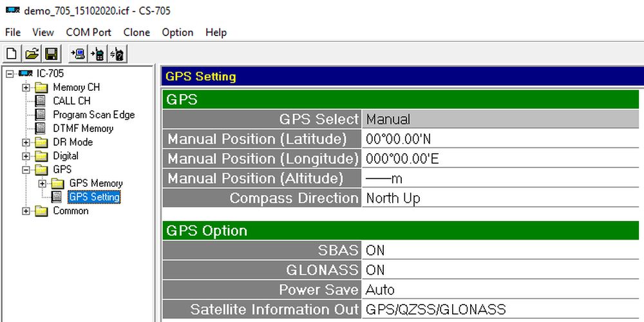Select the highlighted GPS Setting item
Screen dimensions: 644x322
coord(94,197)
